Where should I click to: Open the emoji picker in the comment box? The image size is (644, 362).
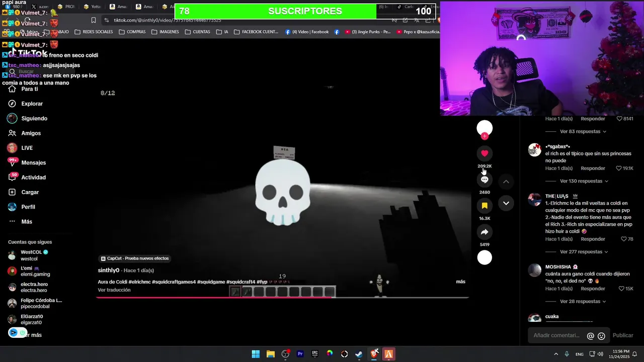(601, 336)
